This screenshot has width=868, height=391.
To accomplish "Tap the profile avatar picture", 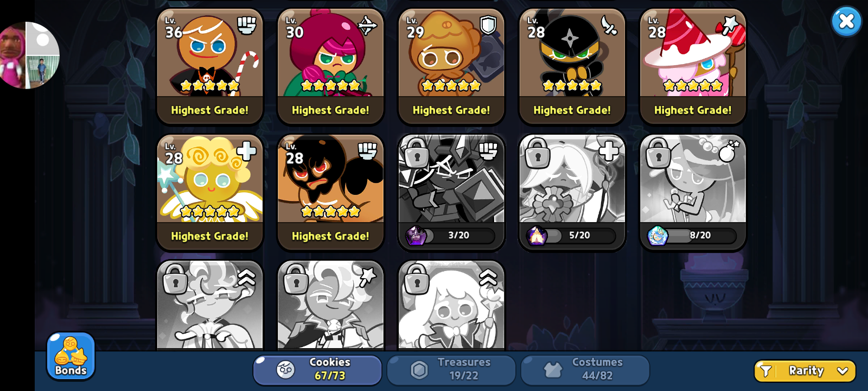I will pyautogui.click(x=28, y=55).
